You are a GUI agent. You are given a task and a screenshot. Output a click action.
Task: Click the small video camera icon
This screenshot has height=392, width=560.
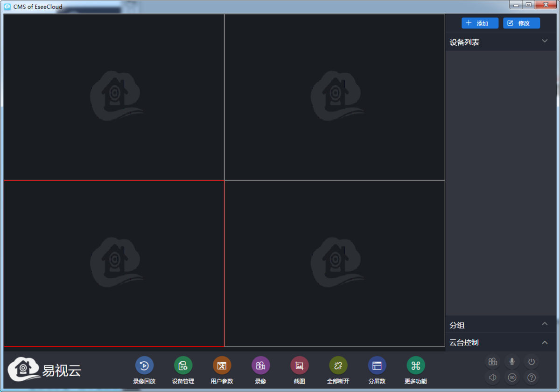point(492,362)
